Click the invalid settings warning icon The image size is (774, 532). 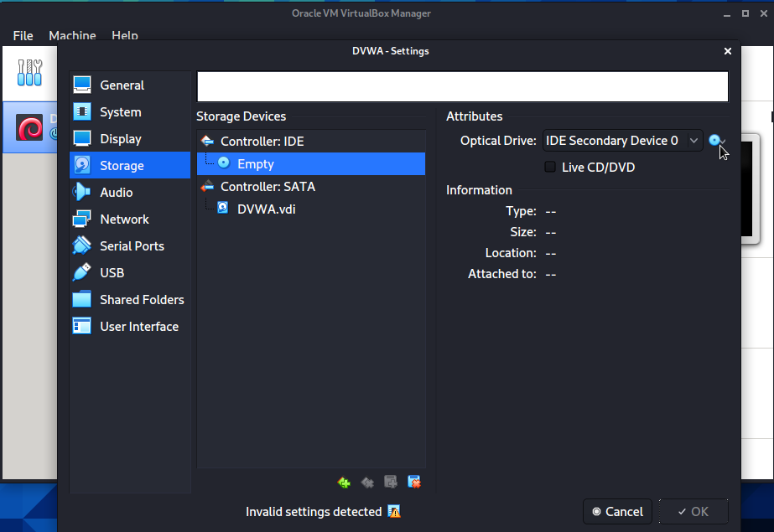(x=394, y=512)
